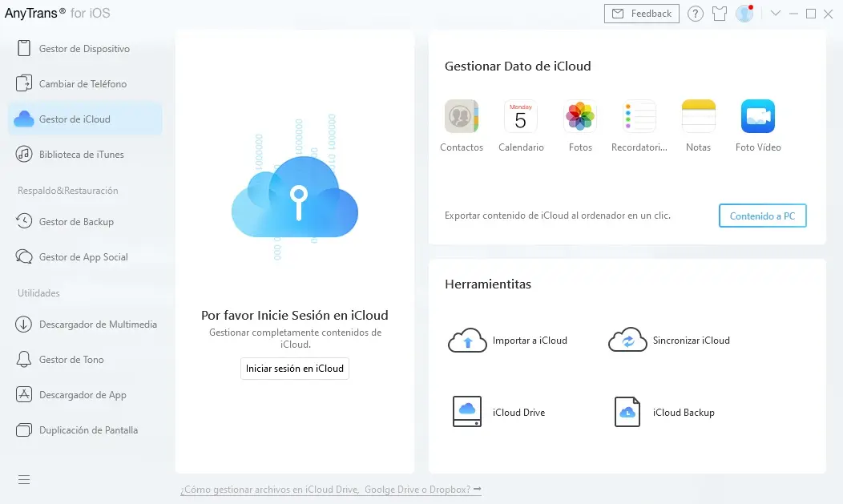The image size is (843, 504).
Task: Open the Calendario icon
Action: [x=520, y=116]
